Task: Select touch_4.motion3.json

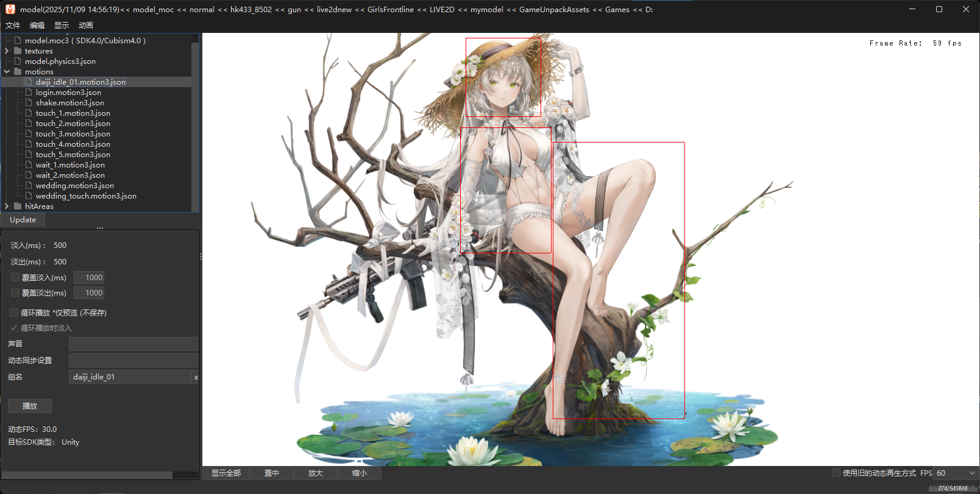Action: 73,144
